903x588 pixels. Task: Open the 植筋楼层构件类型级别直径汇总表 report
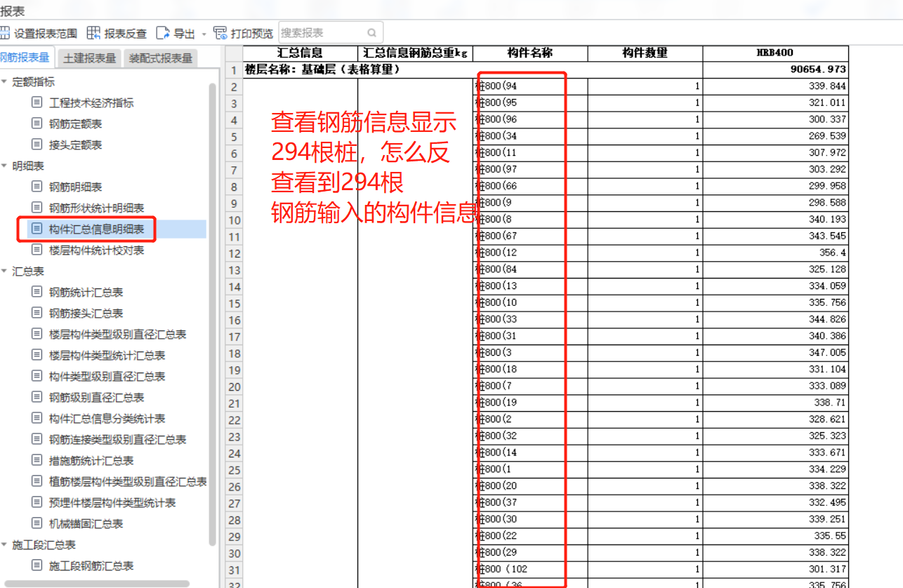[x=128, y=482]
